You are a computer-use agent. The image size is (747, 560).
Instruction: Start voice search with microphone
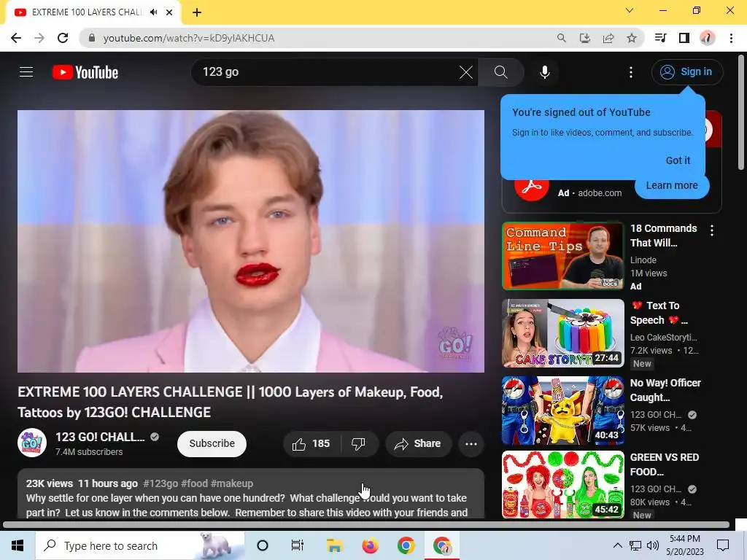[x=544, y=72]
